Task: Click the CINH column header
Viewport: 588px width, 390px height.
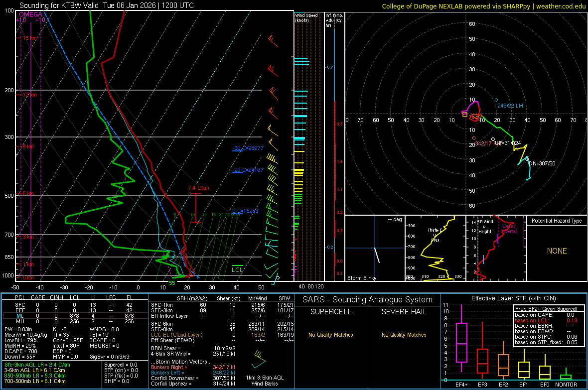Action: pyautogui.click(x=56, y=297)
